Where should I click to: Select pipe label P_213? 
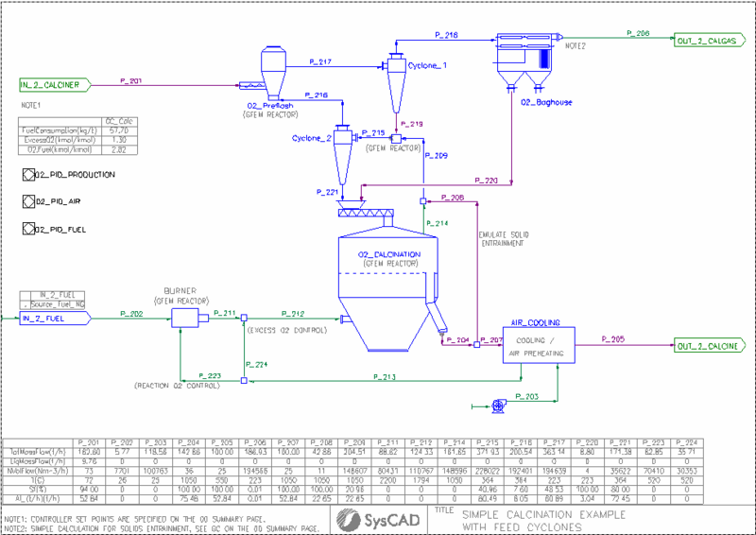coord(385,377)
